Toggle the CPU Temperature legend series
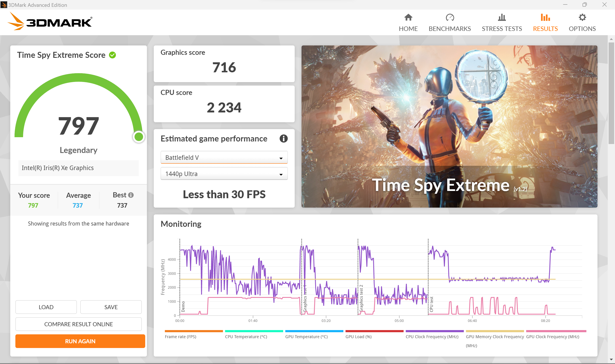The image size is (615, 364). click(246, 336)
